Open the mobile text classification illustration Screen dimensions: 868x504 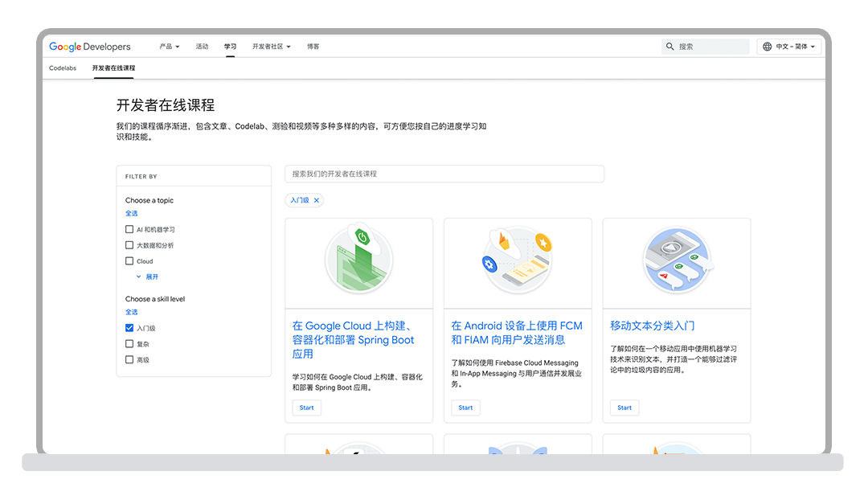[x=677, y=260]
